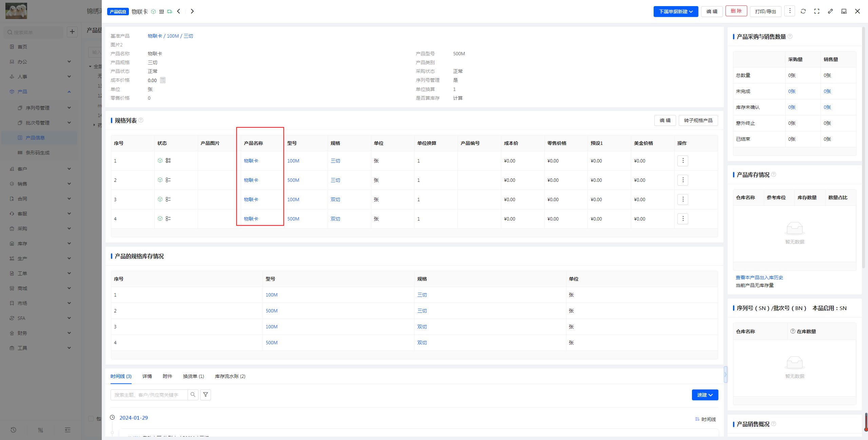Click the timeline filter funnel icon
868x440 pixels.
[206, 395]
